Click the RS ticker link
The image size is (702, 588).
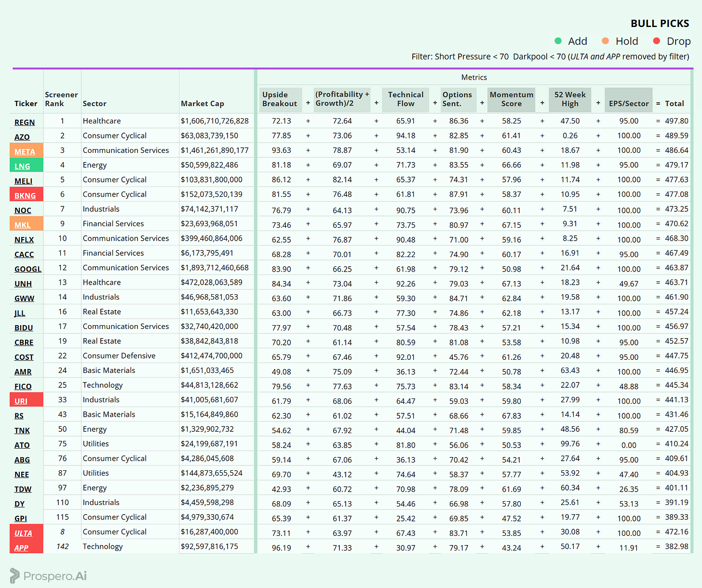pos(19,415)
